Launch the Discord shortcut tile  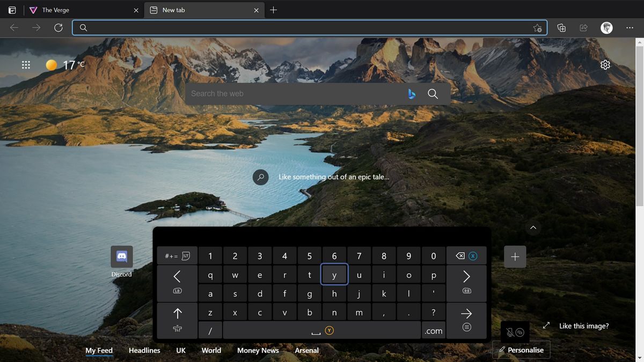pos(121,257)
